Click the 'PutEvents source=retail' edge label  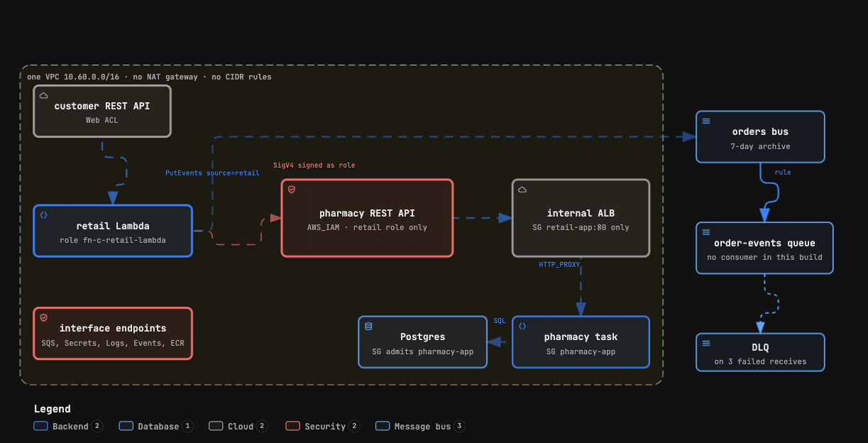pyautogui.click(x=212, y=173)
